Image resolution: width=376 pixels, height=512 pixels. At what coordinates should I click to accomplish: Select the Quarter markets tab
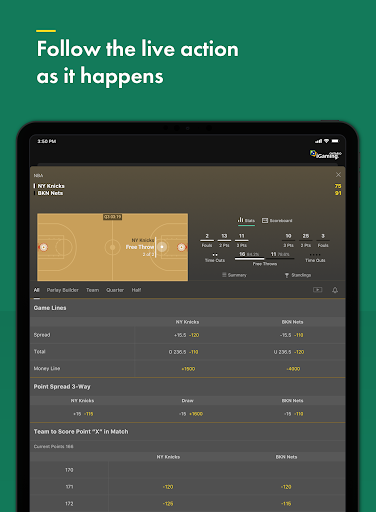tap(115, 290)
